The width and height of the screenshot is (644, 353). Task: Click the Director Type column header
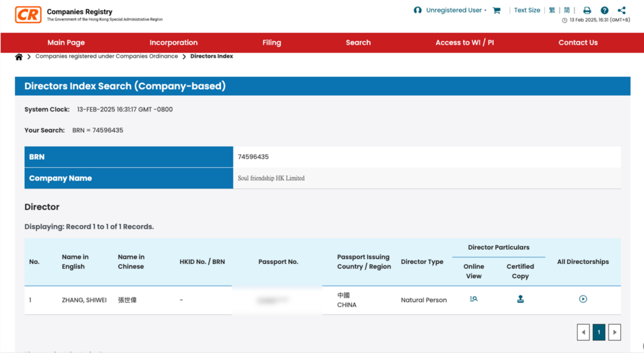click(422, 262)
